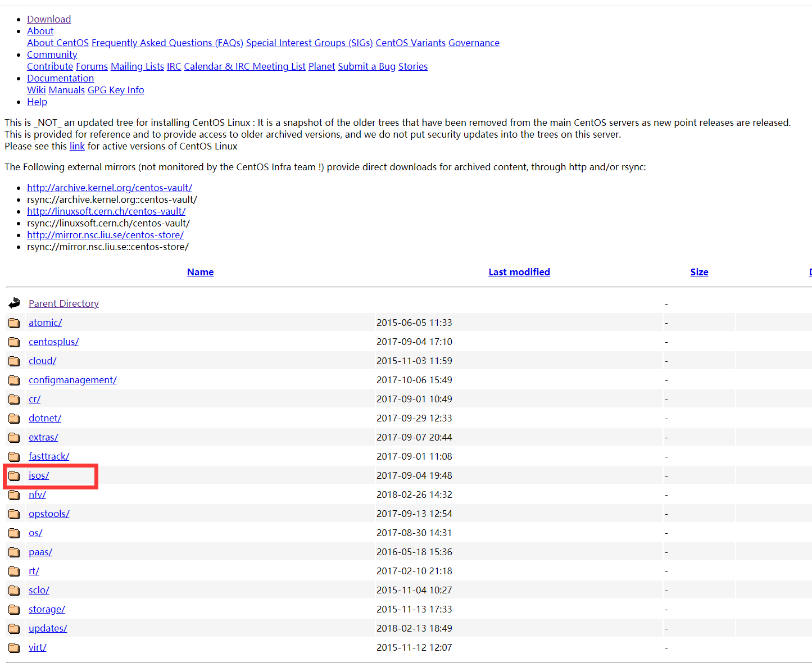The height and width of the screenshot is (667, 812).
Task: Sort the listing by Last modified
Action: click(x=519, y=272)
